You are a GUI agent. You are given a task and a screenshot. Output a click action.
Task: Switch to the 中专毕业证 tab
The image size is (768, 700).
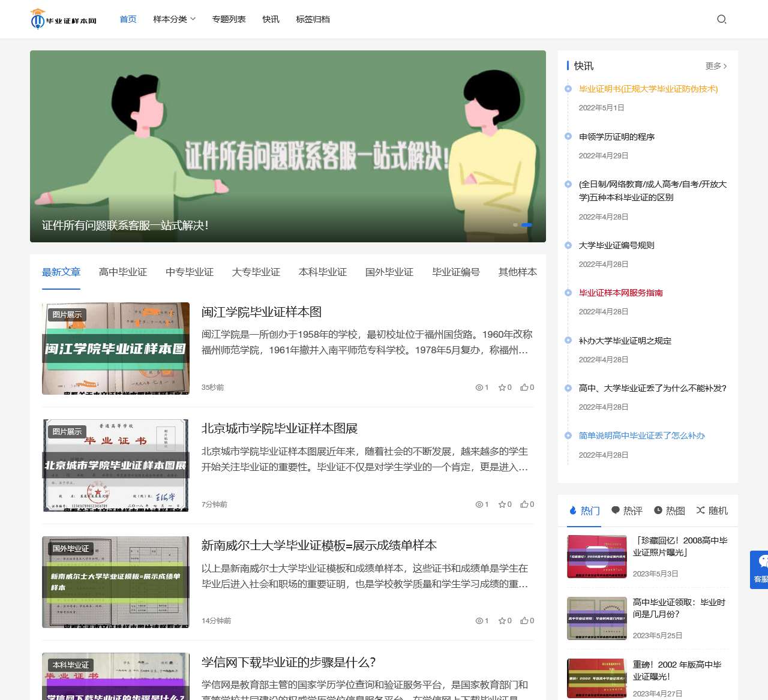pyautogui.click(x=190, y=272)
